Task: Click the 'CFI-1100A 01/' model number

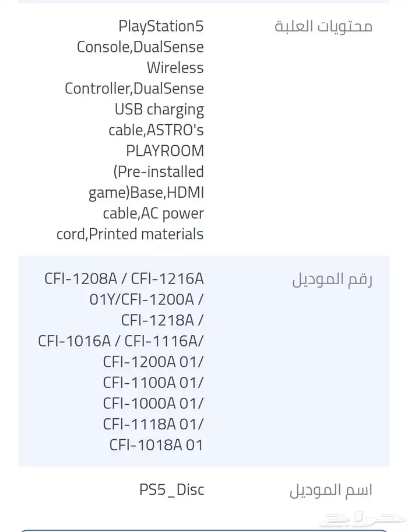Action: pyautogui.click(x=154, y=383)
